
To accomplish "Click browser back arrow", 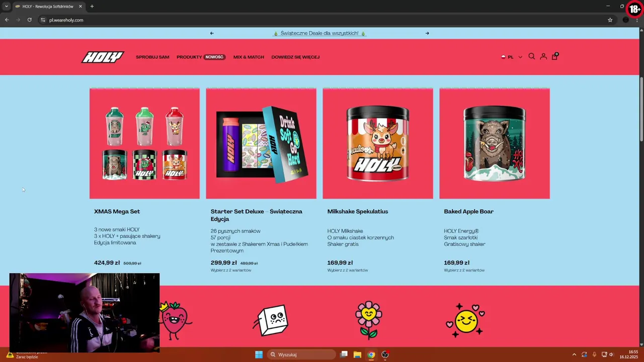I will 7,20.
